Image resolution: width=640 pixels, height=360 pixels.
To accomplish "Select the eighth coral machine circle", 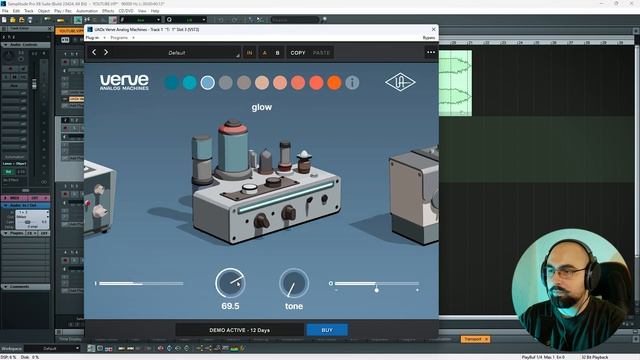I will pos(298,82).
